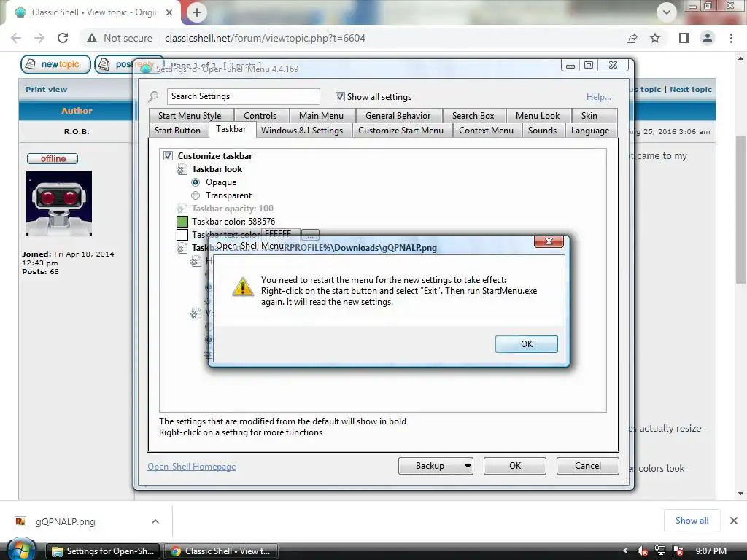Switch to the Main Menu tab
This screenshot has height=560, width=747.
point(321,116)
